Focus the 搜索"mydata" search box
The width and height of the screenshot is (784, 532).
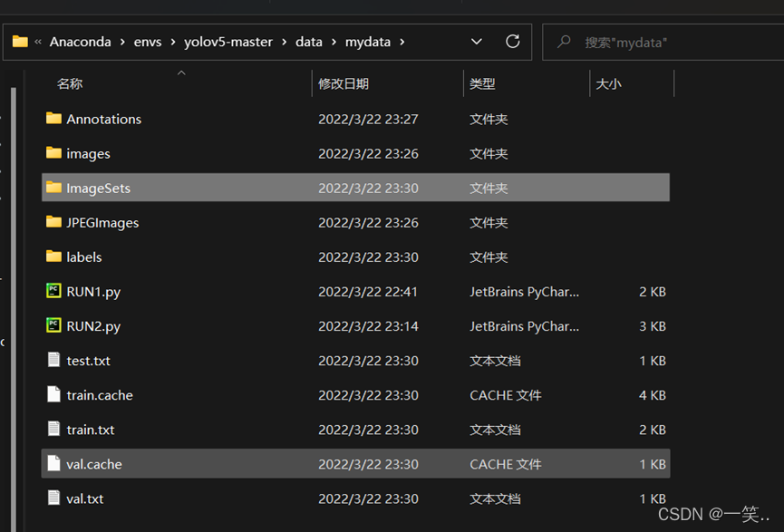pyautogui.click(x=663, y=42)
